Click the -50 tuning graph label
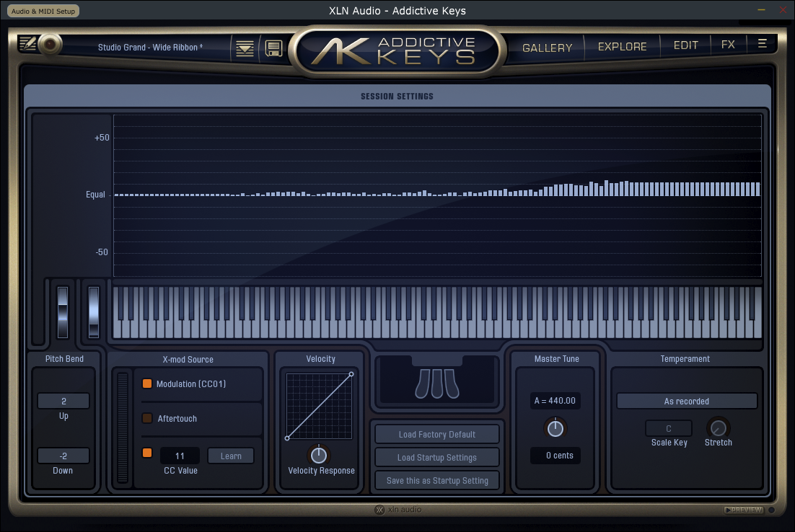 pyautogui.click(x=102, y=252)
